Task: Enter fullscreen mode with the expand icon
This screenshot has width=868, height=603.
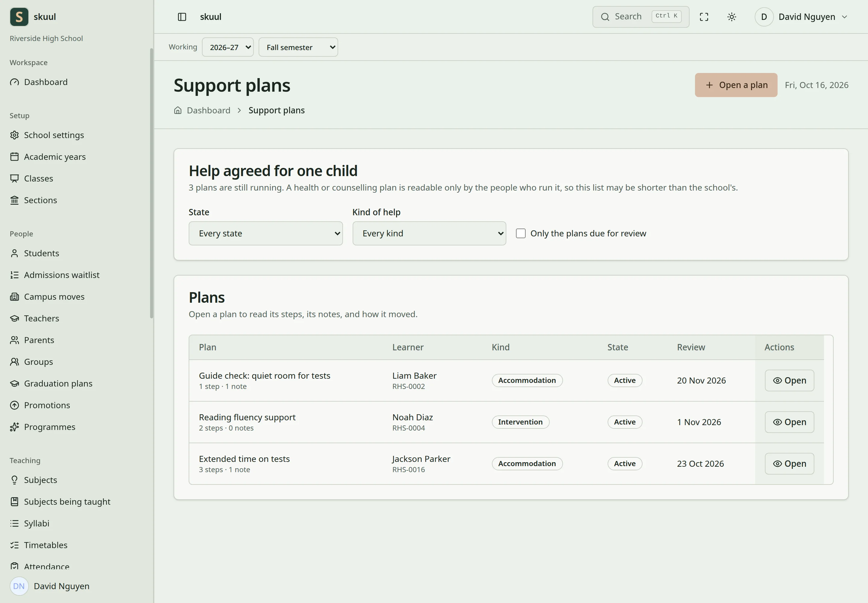Action: pyautogui.click(x=704, y=17)
